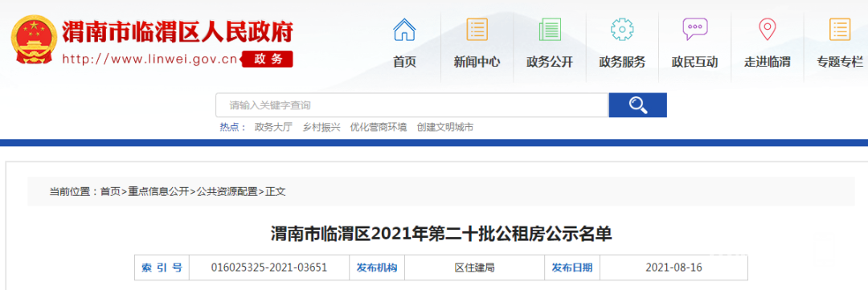
Task: Click hot topic 优化营商环境
Action: point(378,127)
